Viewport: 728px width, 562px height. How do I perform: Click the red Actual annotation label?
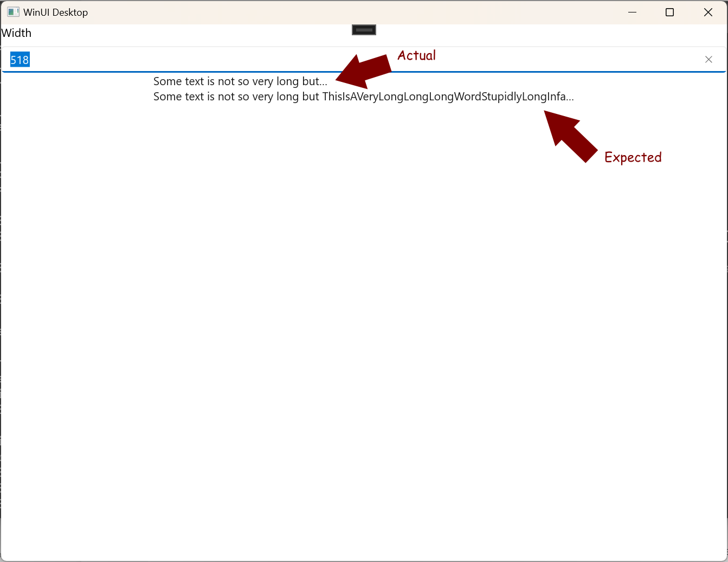[x=416, y=55]
